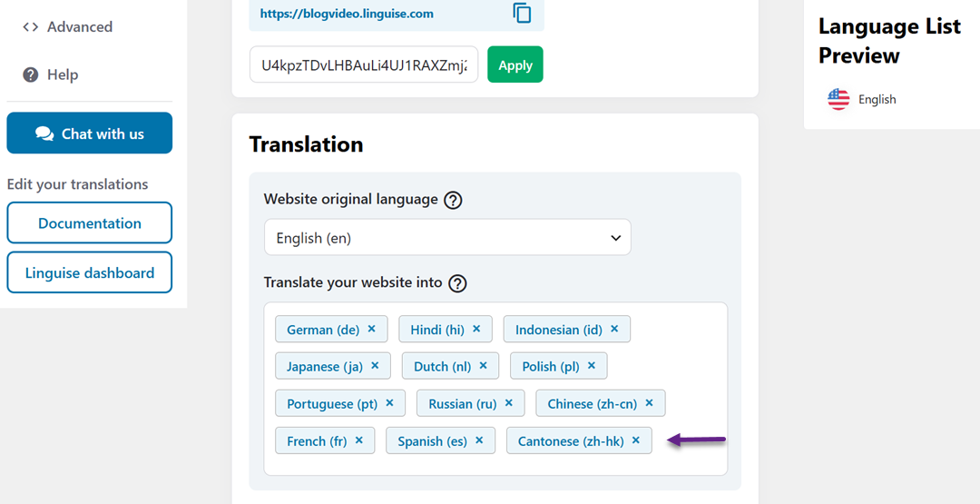The height and width of the screenshot is (504, 980).
Task: Open the Help menu item
Action: pyautogui.click(x=50, y=75)
